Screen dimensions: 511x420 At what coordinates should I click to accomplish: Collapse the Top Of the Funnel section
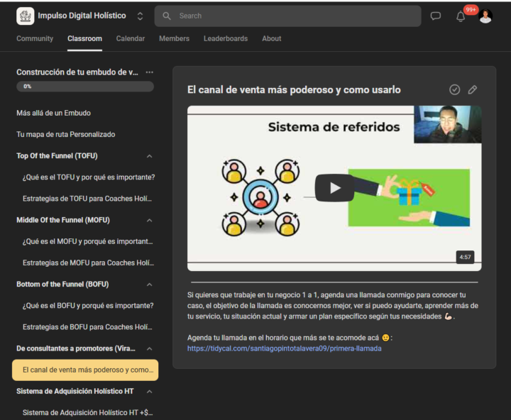tap(149, 156)
